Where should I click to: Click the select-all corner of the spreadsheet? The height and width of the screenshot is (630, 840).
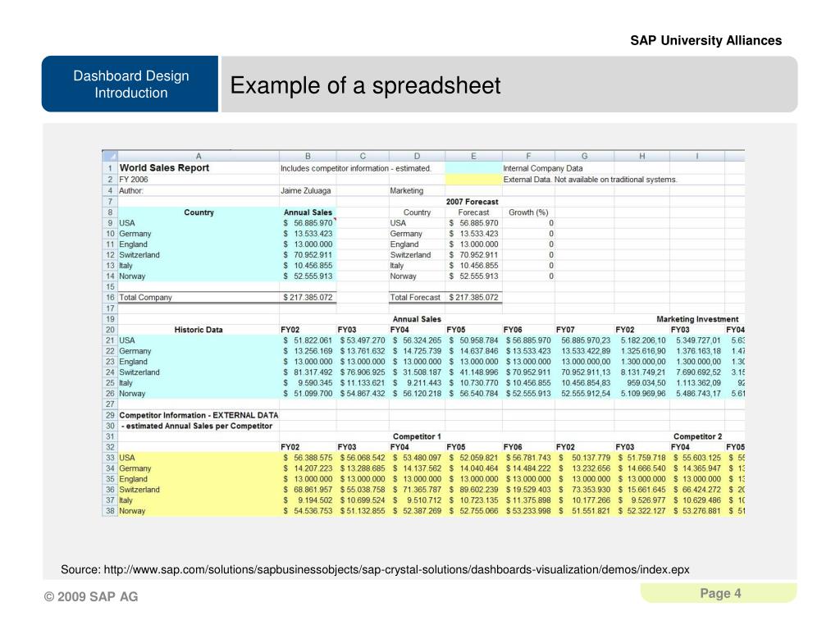109,156
